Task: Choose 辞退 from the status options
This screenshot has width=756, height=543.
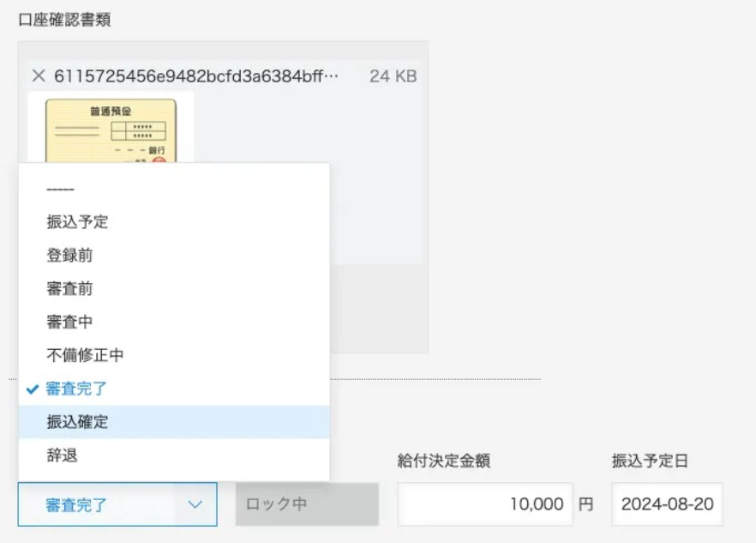Action: tap(62, 456)
